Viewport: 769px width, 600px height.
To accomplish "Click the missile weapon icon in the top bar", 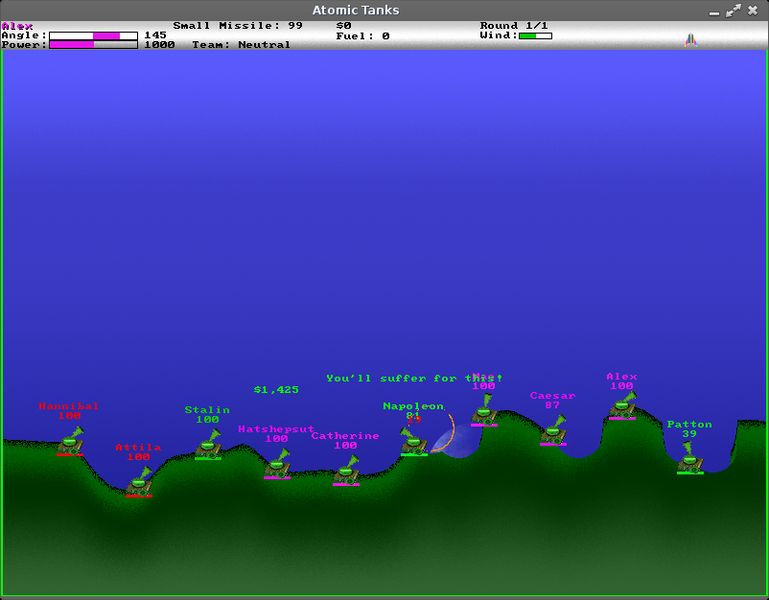I will point(691,40).
